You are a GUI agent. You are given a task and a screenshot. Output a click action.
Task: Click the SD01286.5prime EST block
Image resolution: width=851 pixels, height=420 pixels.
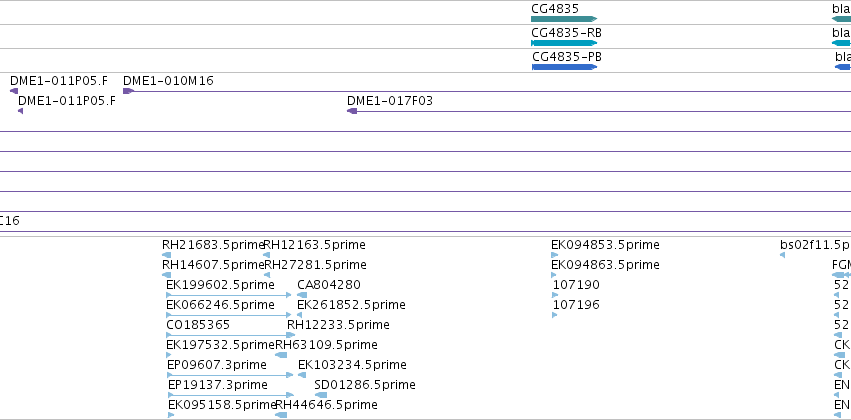[x=321, y=395]
